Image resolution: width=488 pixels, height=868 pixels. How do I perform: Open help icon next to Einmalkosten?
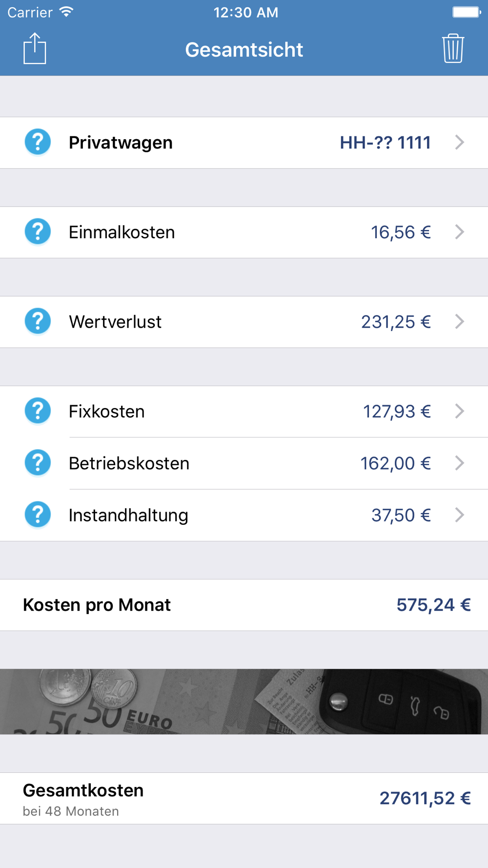click(38, 232)
